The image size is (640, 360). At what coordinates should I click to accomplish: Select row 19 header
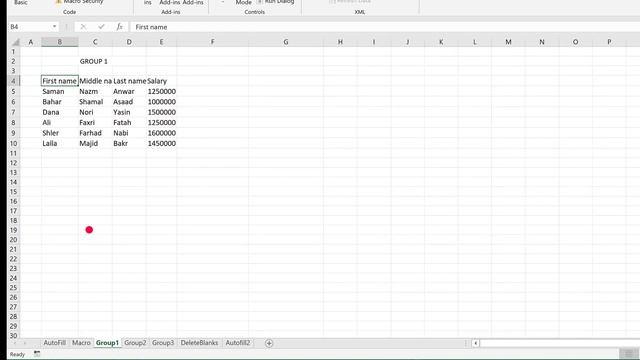(x=13, y=230)
